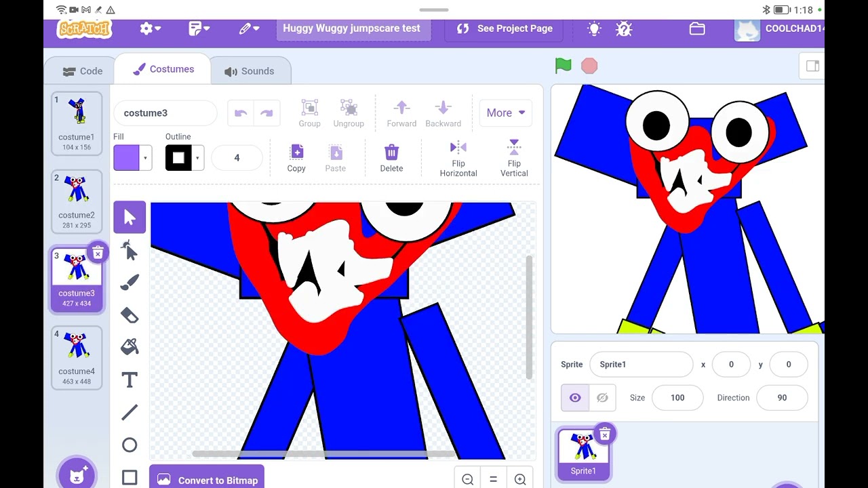Switch to the Code tab
The height and width of the screenshot is (488, 868).
pos(82,71)
